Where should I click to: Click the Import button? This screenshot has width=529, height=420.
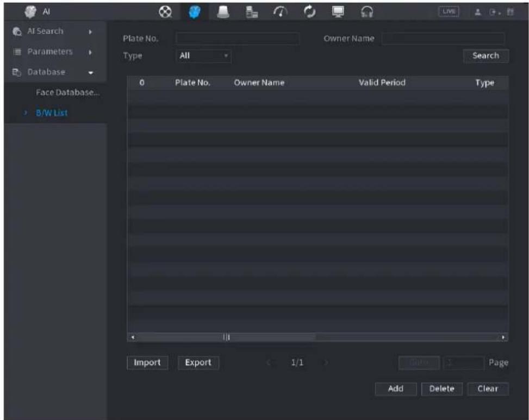(x=147, y=363)
